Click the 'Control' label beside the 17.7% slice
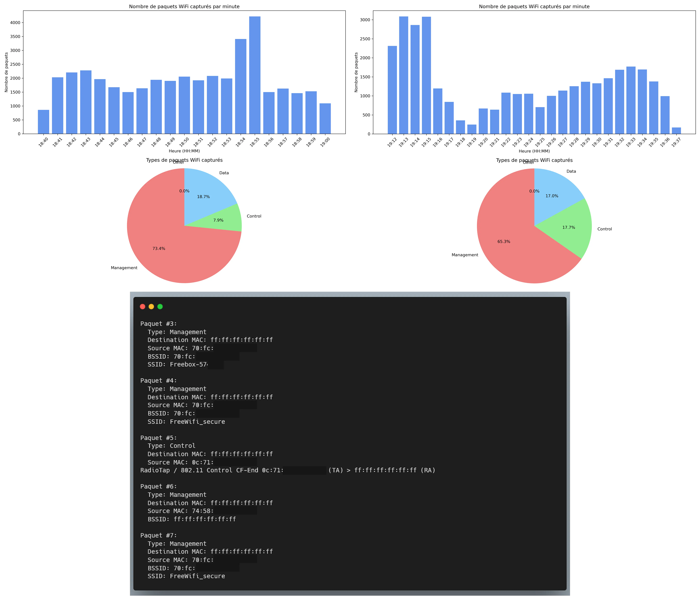 click(604, 229)
